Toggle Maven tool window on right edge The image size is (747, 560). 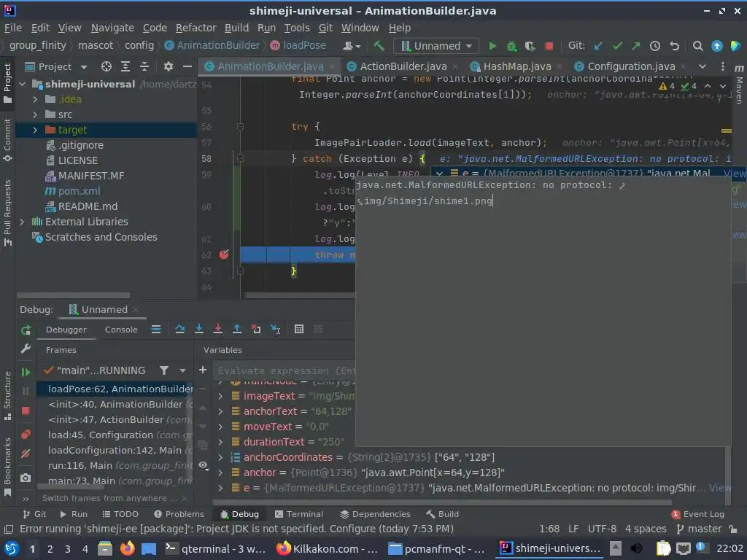pos(739,85)
